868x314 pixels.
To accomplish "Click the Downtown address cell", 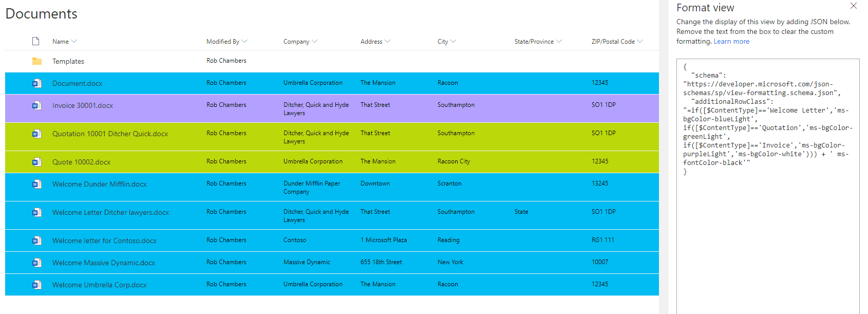I will click(x=375, y=183).
